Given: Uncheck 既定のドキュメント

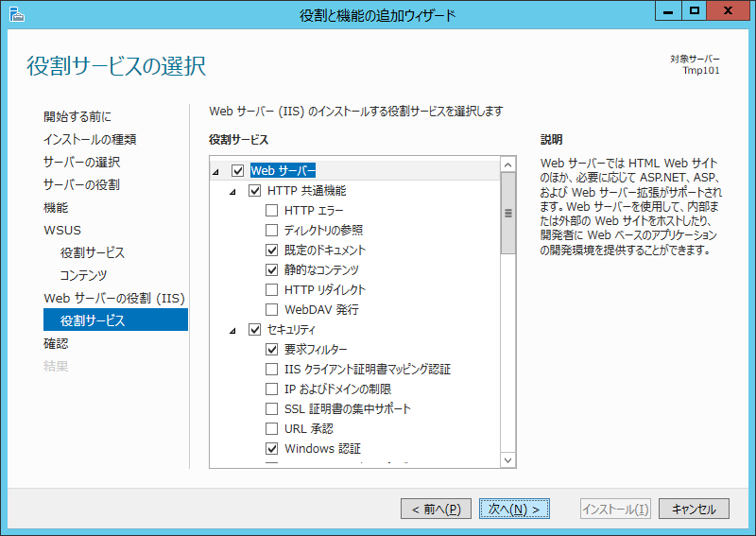Looking at the screenshot, I should tap(272, 250).
